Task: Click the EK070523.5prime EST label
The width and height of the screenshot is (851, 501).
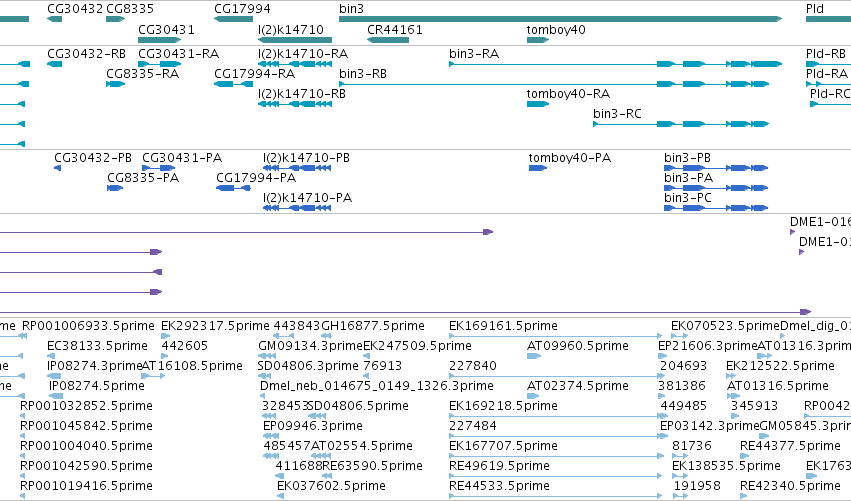Action: tap(725, 326)
